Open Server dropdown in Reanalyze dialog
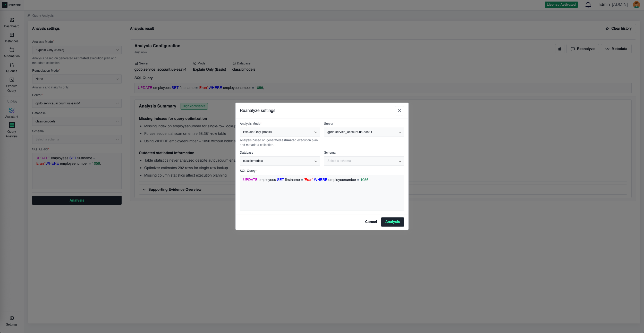This screenshot has height=333, width=644. [364, 132]
